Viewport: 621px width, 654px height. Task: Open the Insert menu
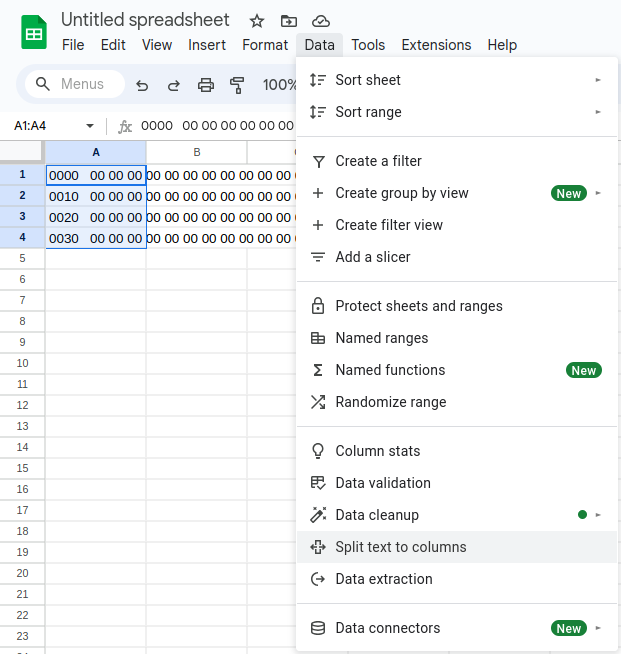coord(207,45)
